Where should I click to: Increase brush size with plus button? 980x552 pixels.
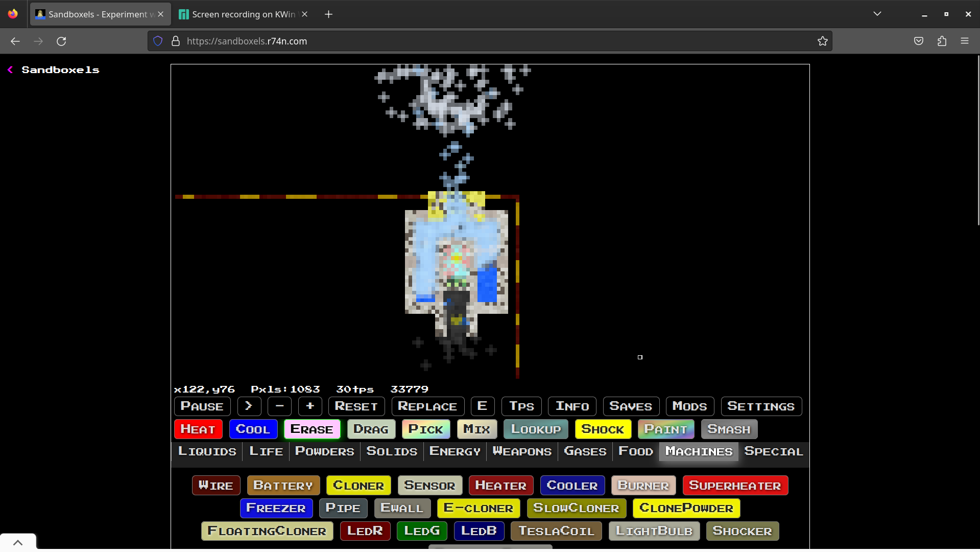[310, 406]
